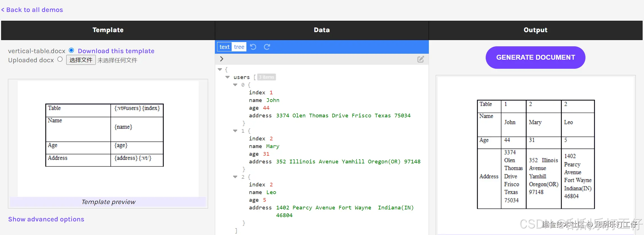Click the address 3374 Olen Thomas Drive value
Viewport: 644px width, 235px height.
pos(343,115)
